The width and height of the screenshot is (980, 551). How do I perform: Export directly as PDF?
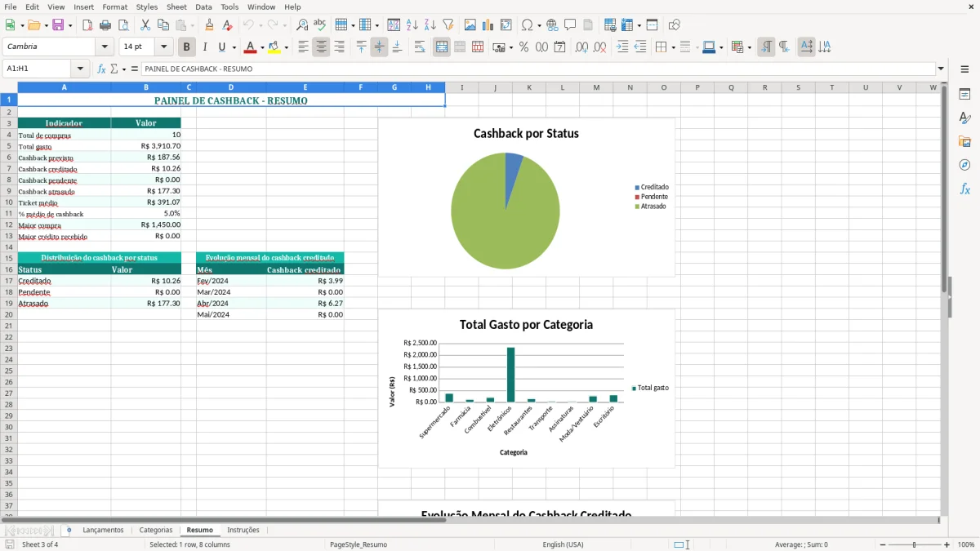tap(88, 25)
